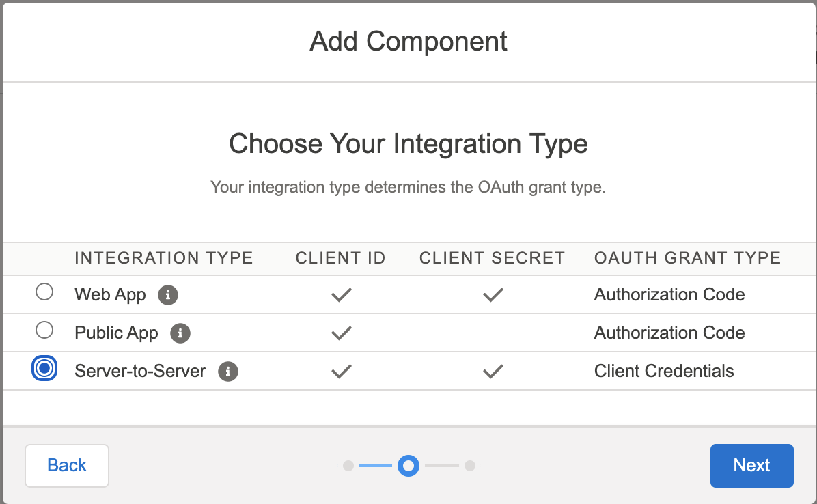
Task: Click Web App's Client ID checkmark
Action: (341, 295)
